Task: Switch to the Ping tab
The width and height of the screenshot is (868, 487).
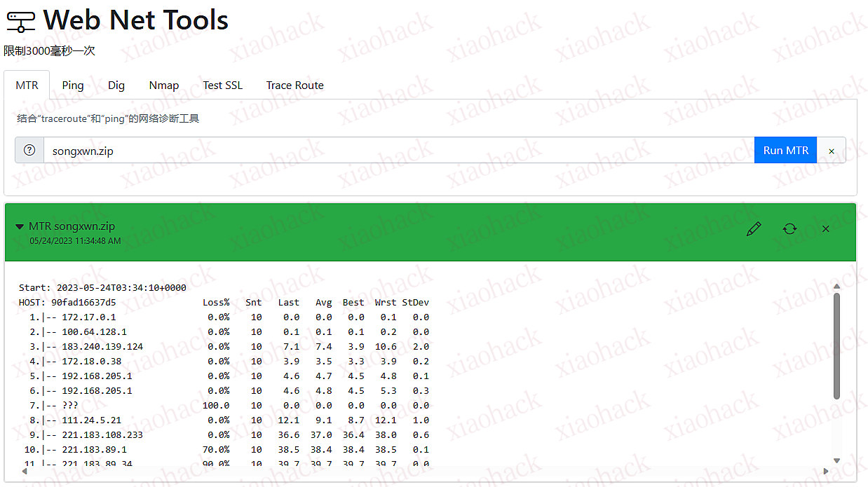Action: pos(73,85)
